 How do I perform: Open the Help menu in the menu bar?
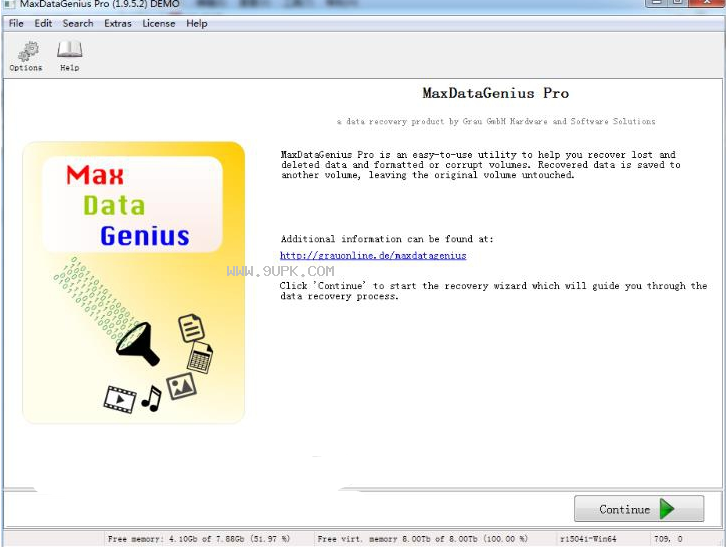[197, 23]
